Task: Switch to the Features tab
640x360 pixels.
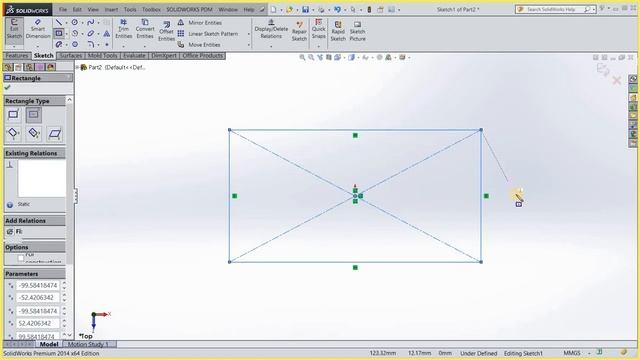Action: [17, 56]
